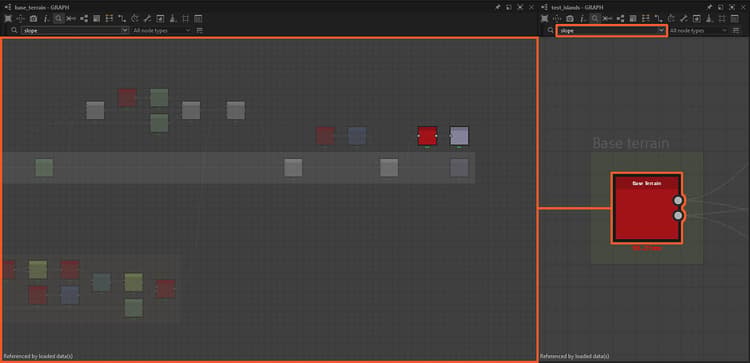Click the filter options list icon in test_islands search bar
The width and height of the screenshot is (750, 363).
737,30
